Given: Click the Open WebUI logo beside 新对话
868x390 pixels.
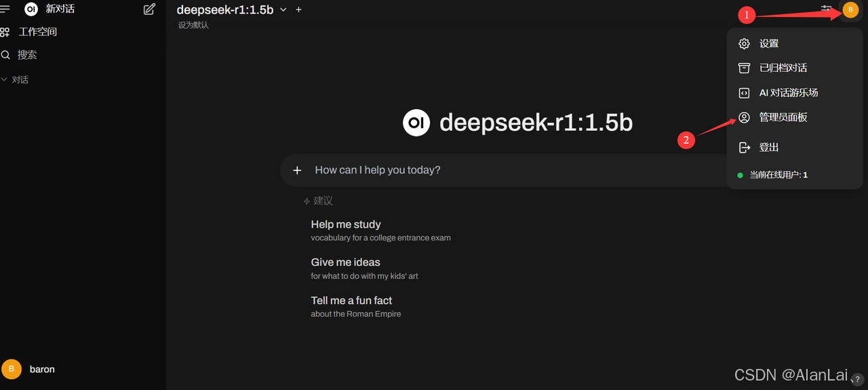Looking at the screenshot, I should coord(31,9).
